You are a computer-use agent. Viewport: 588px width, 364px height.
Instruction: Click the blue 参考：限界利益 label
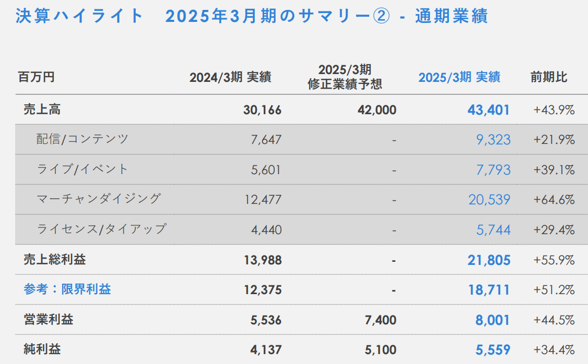click(67, 289)
